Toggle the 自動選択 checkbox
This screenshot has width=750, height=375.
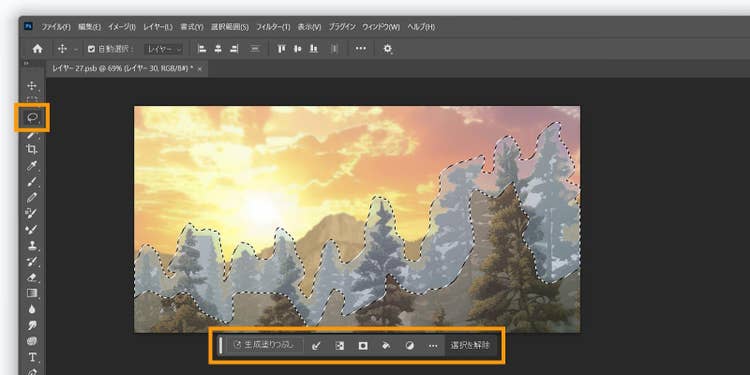[x=92, y=49]
